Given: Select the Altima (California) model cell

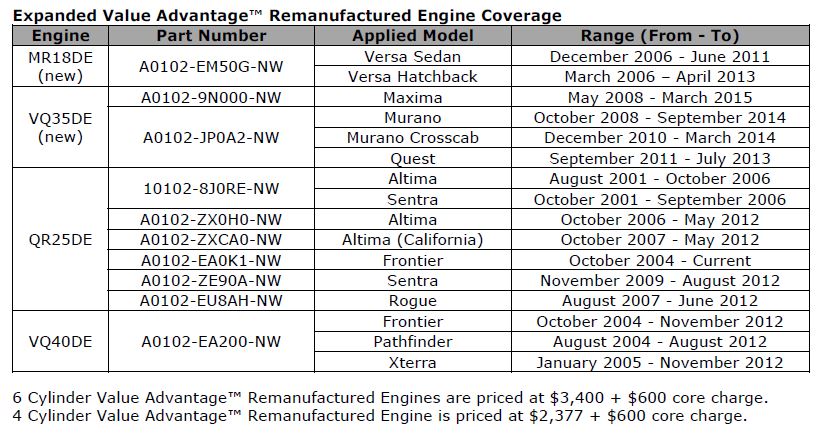Looking at the screenshot, I should 410,240.
